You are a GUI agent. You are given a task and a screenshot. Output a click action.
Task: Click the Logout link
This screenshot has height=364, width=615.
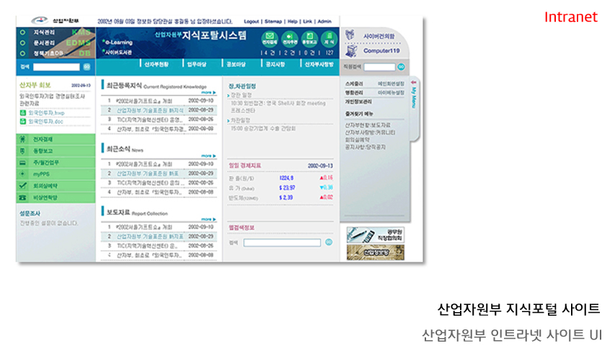tap(251, 22)
